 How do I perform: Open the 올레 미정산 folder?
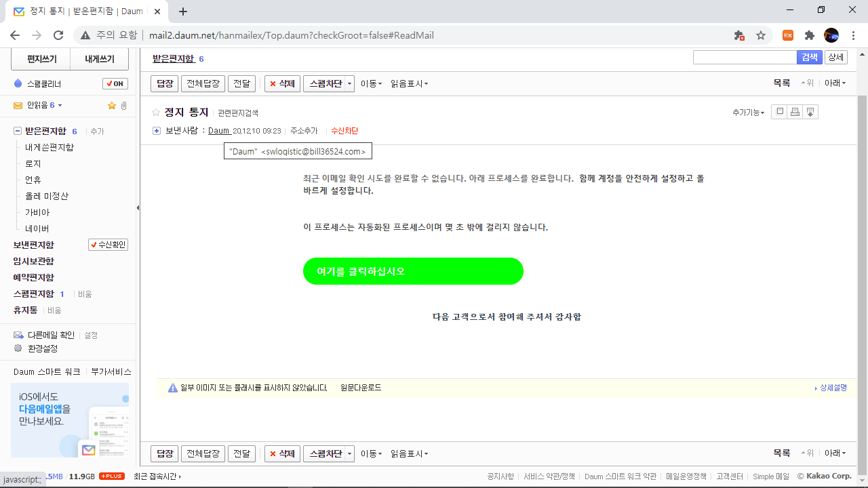pyautogui.click(x=47, y=196)
